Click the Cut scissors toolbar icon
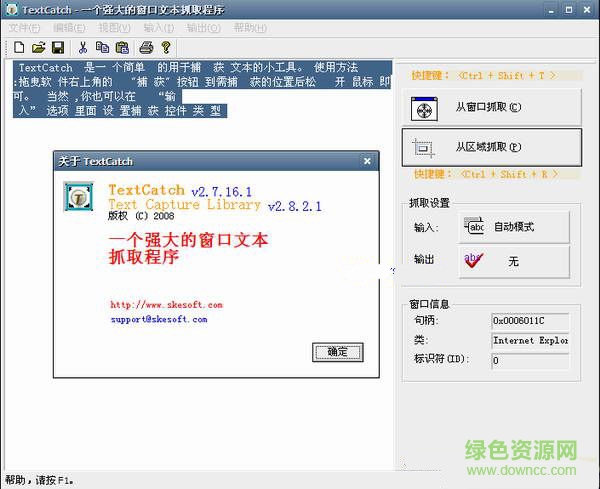This screenshot has height=489, width=600. coord(83,47)
